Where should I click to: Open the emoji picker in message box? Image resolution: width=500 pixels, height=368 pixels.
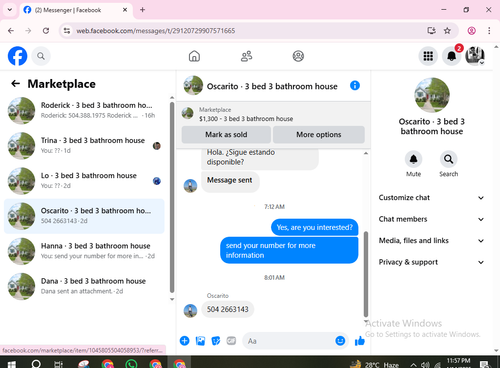[340, 341]
